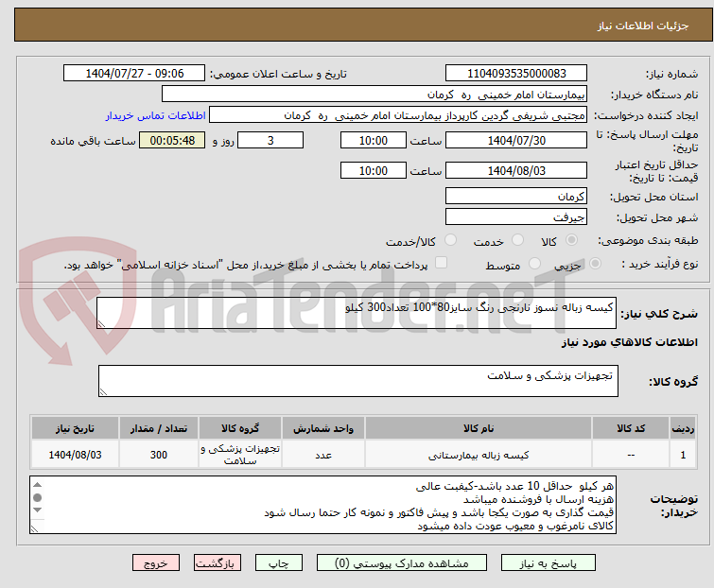Click the 1404/08/03 need date cell
The image size is (714, 588).
[75, 454]
